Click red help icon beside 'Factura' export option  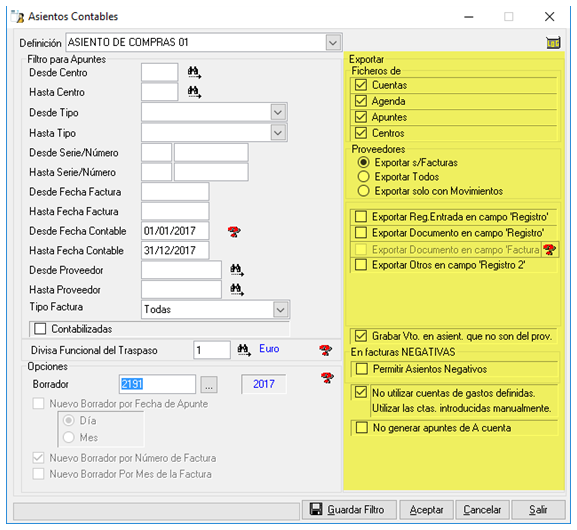(549, 250)
